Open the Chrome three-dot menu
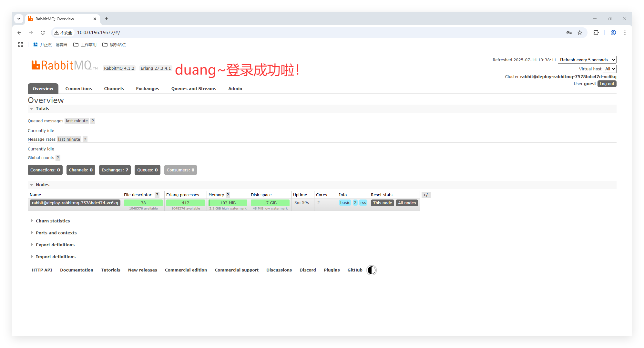 (625, 33)
